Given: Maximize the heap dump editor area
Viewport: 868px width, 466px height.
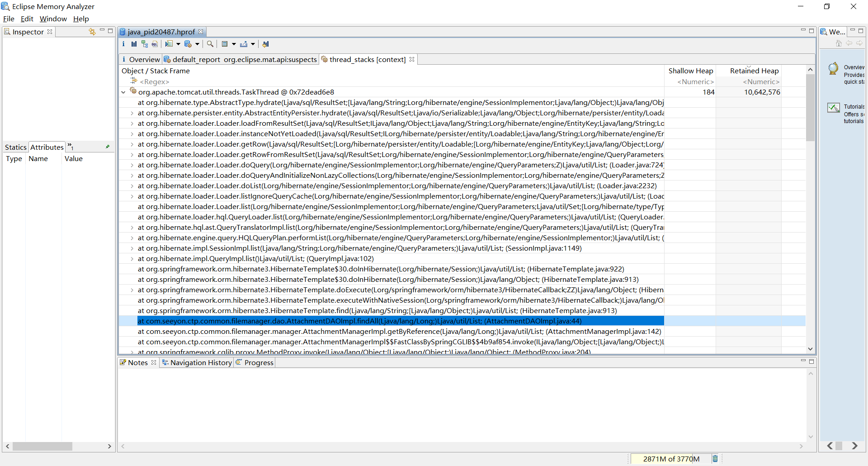Looking at the screenshot, I should [811, 30].
